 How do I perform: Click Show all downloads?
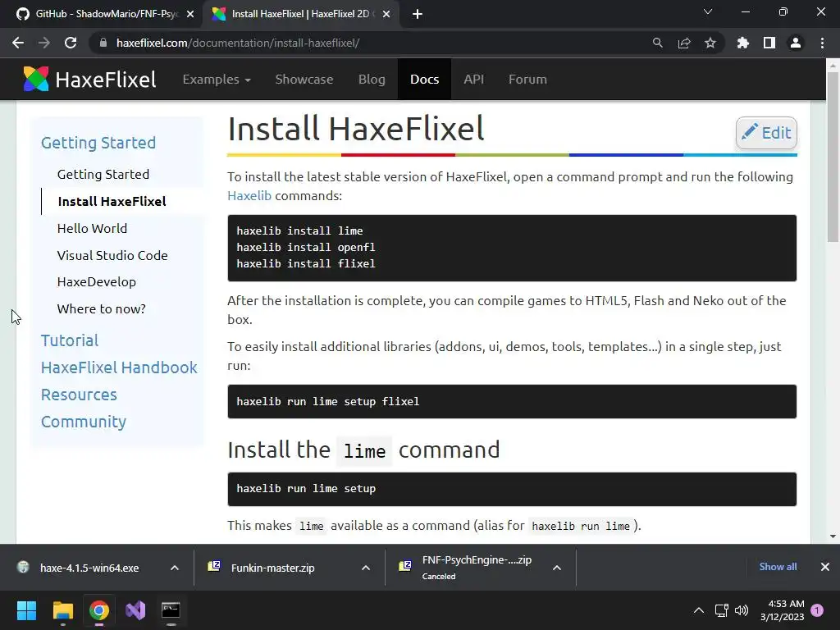(778, 567)
